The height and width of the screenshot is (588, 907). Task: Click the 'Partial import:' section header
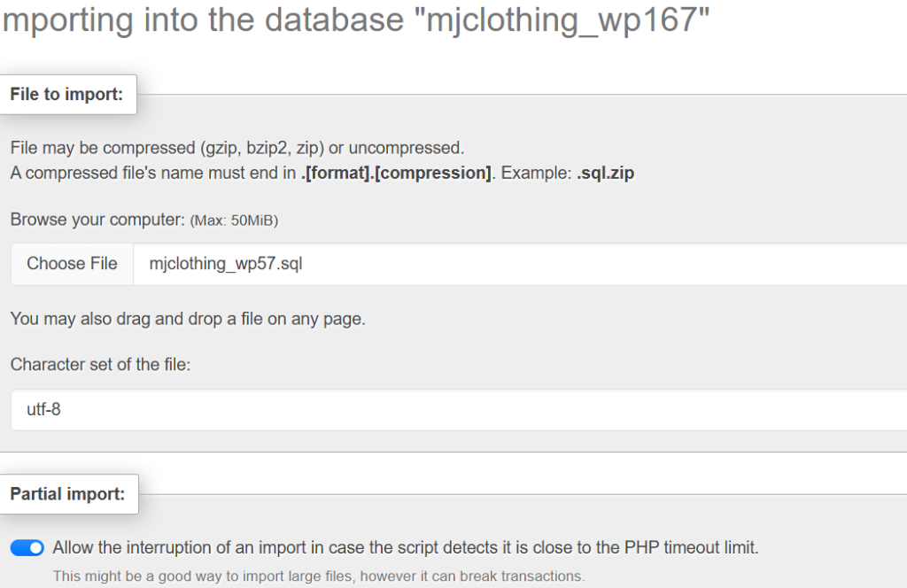click(x=67, y=494)
